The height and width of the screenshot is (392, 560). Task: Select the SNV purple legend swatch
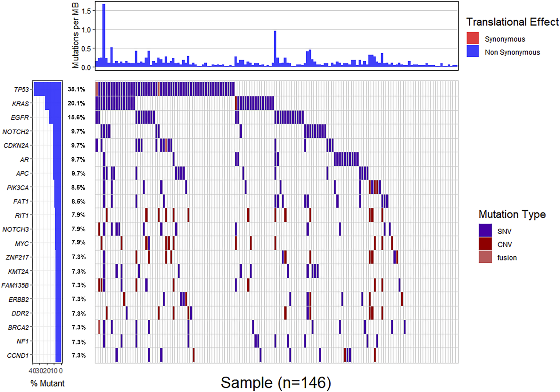485,230
